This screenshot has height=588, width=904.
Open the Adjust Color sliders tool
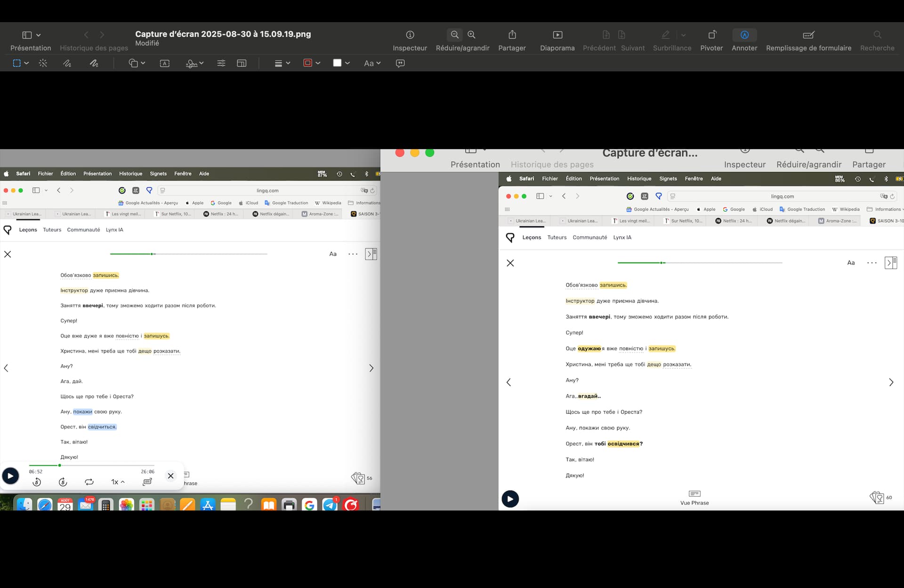point(221,63)
